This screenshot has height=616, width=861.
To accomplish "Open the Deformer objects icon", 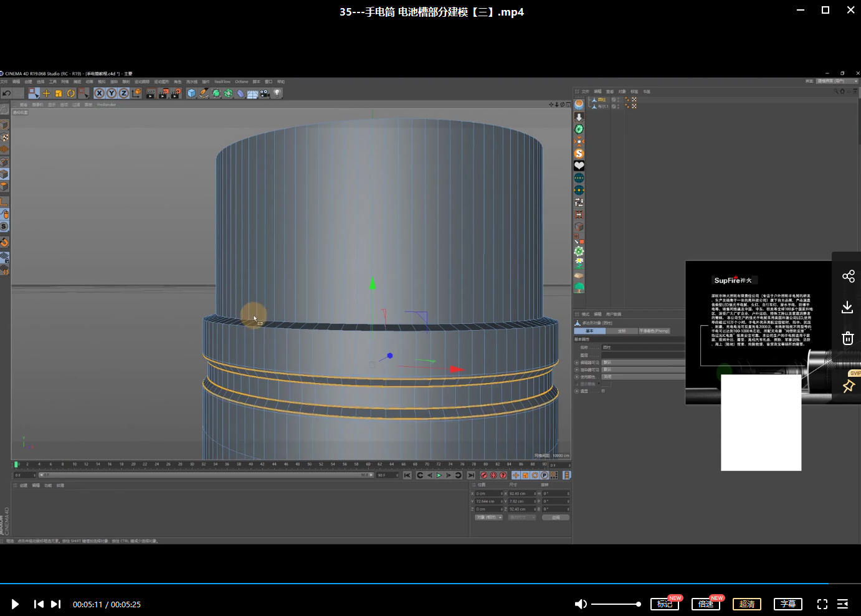I will [x=240, y=93].
